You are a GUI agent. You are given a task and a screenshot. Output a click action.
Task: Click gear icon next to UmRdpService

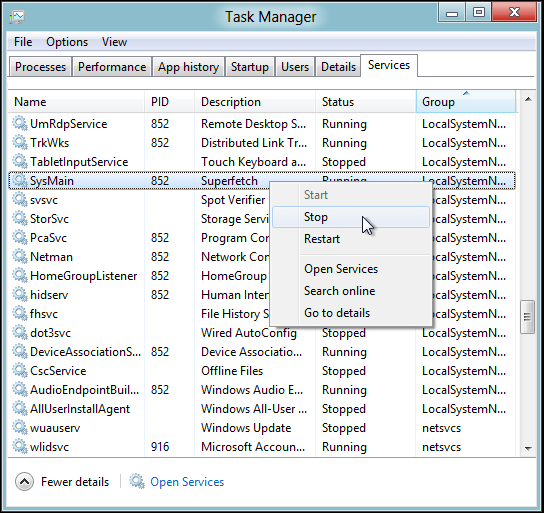click(x=20, y=123)
